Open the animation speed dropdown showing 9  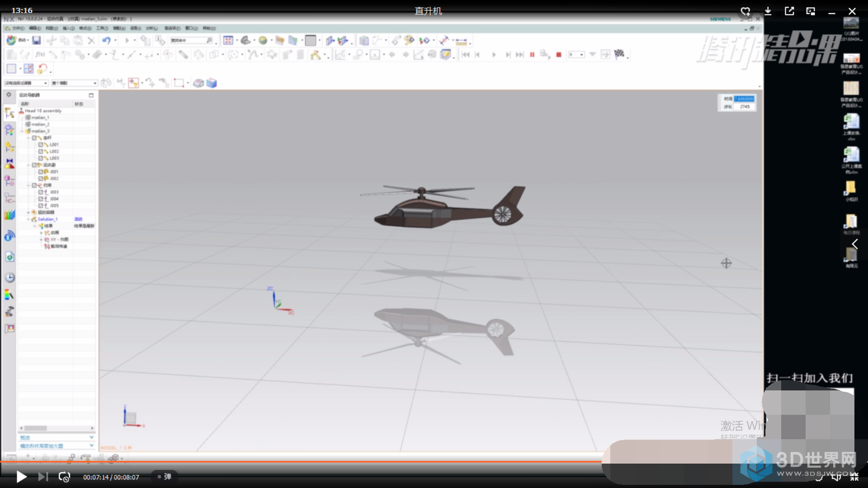[576, 55]
